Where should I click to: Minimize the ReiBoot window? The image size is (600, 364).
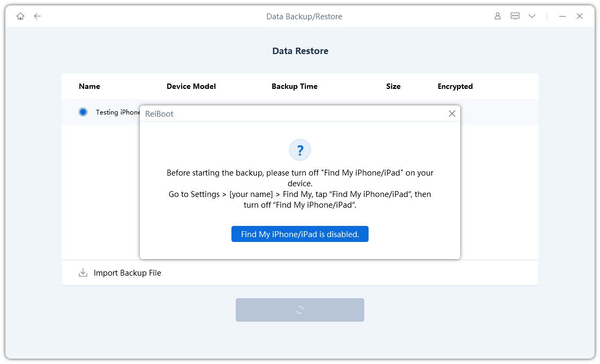point(562,16)
